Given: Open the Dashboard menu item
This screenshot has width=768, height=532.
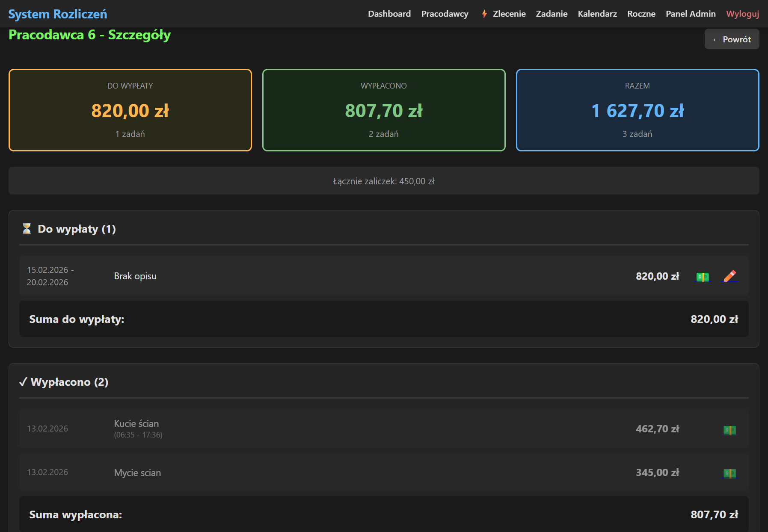Looking at the screenshot, I should click(x=389, y=14).
